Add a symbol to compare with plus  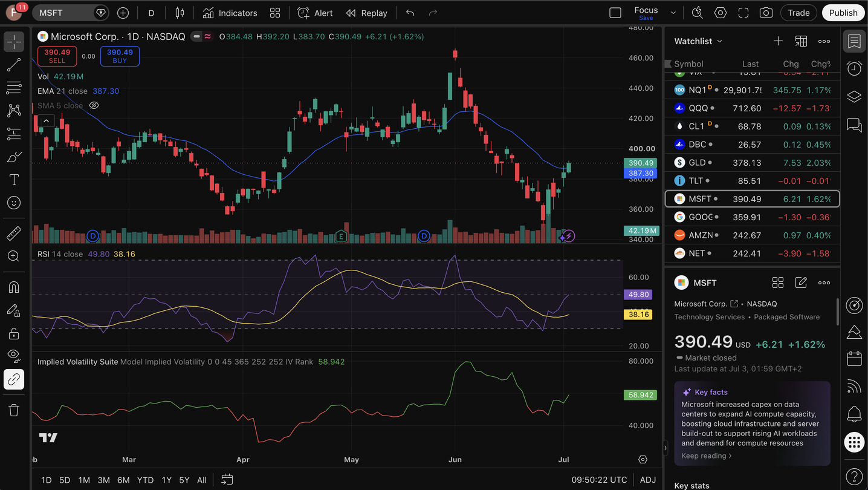pyautogui.click(x=123, y=13)
